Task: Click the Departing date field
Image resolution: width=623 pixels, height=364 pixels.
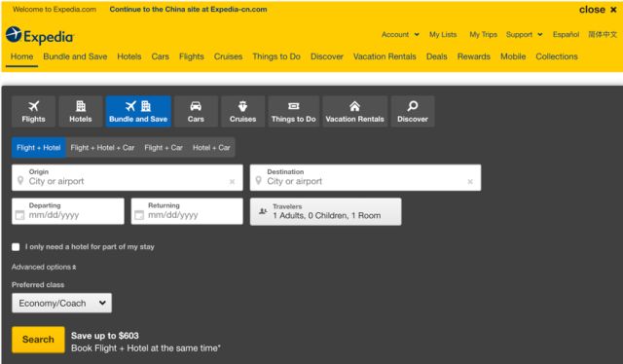Action: pos(68,211)
